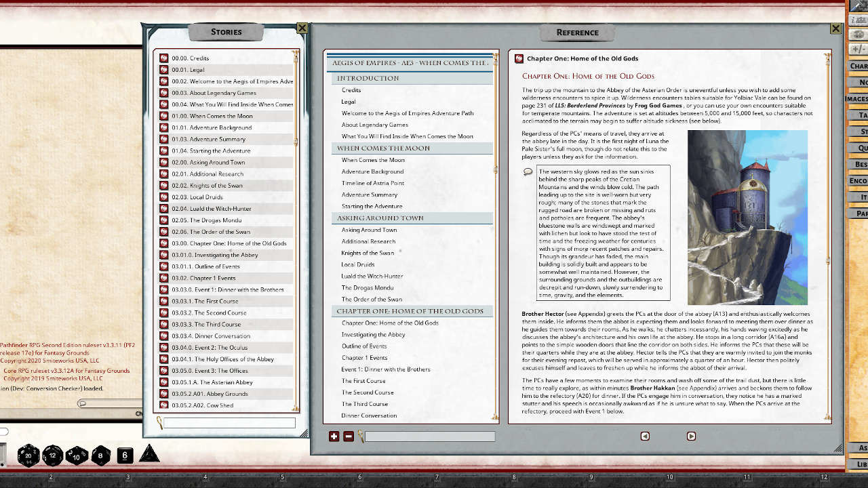Screen dimensions: 868x488
Task: Open The Second Course reference entry
Action: click(368, 392)
